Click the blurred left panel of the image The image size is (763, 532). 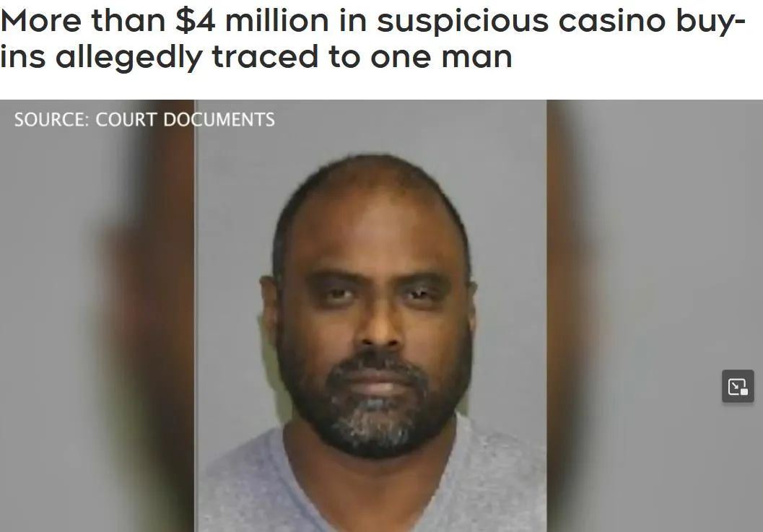[x=97, y=316]
